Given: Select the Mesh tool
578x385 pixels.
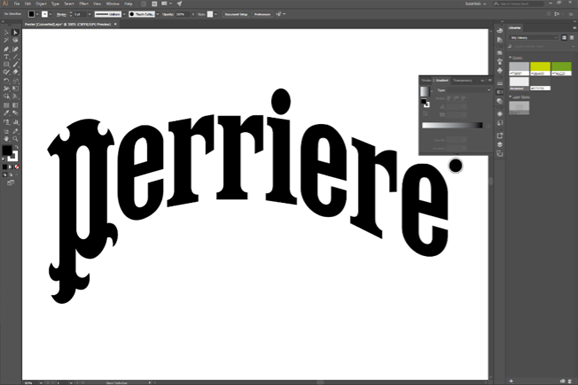Looking at the screenshot, I should click(x=6, y=105).
